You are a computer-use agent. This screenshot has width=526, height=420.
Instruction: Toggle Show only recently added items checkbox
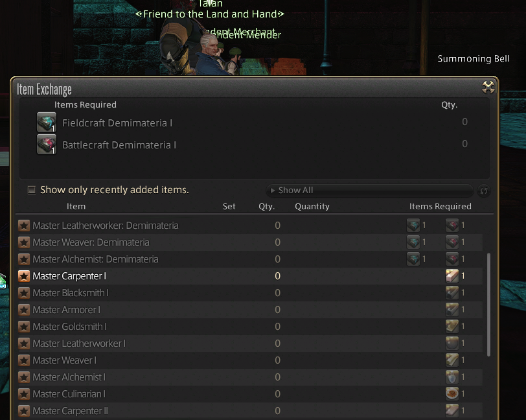click(x=32, y=190)
